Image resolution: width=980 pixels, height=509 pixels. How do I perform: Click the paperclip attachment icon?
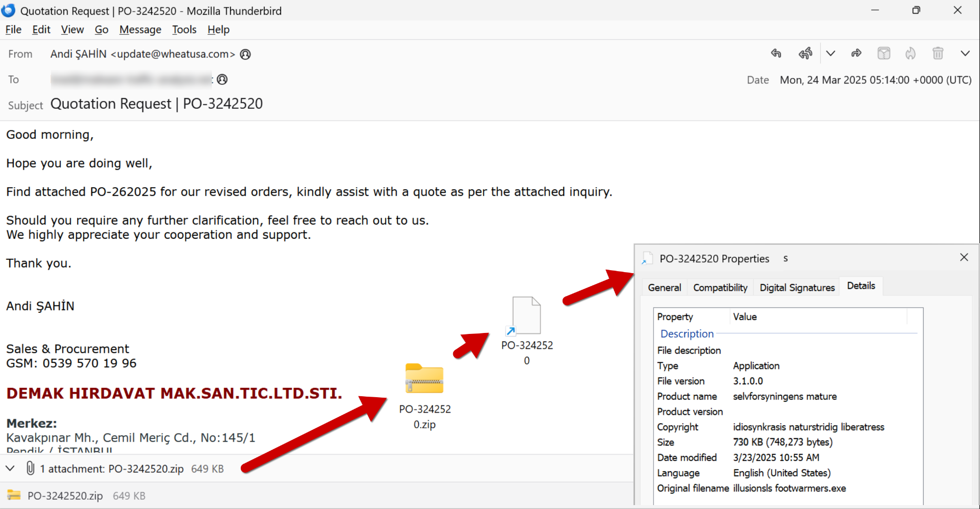pos(30,468)
